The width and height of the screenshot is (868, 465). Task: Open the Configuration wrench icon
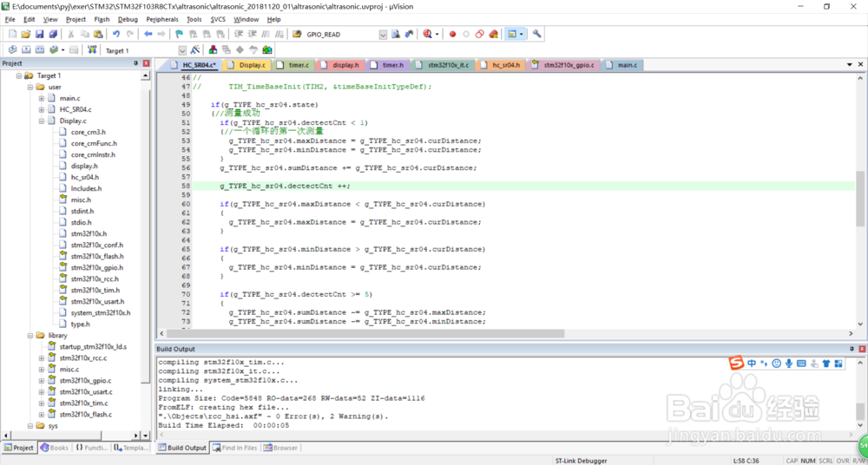(x=536, y=35)
